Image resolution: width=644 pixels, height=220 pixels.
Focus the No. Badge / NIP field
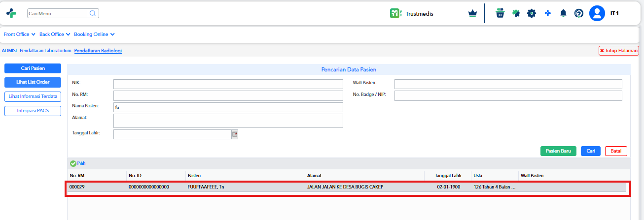pos(508,95)
